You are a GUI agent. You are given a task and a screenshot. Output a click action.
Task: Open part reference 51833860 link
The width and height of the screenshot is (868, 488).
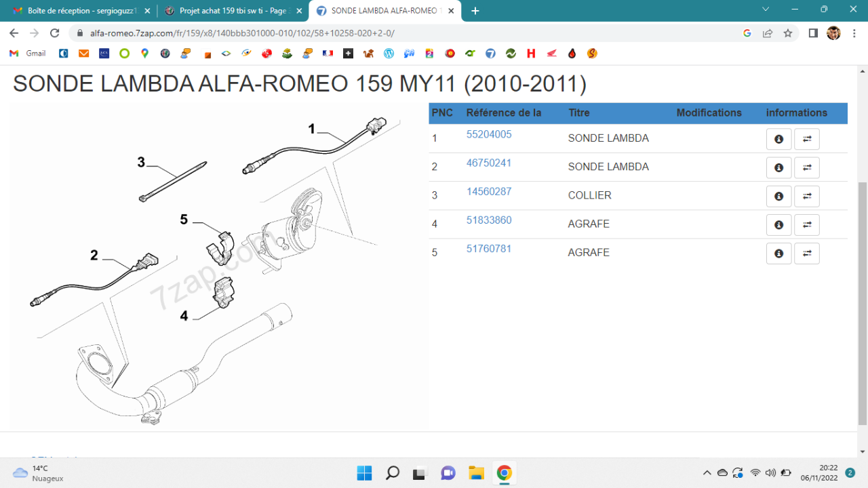coord(489,220)
